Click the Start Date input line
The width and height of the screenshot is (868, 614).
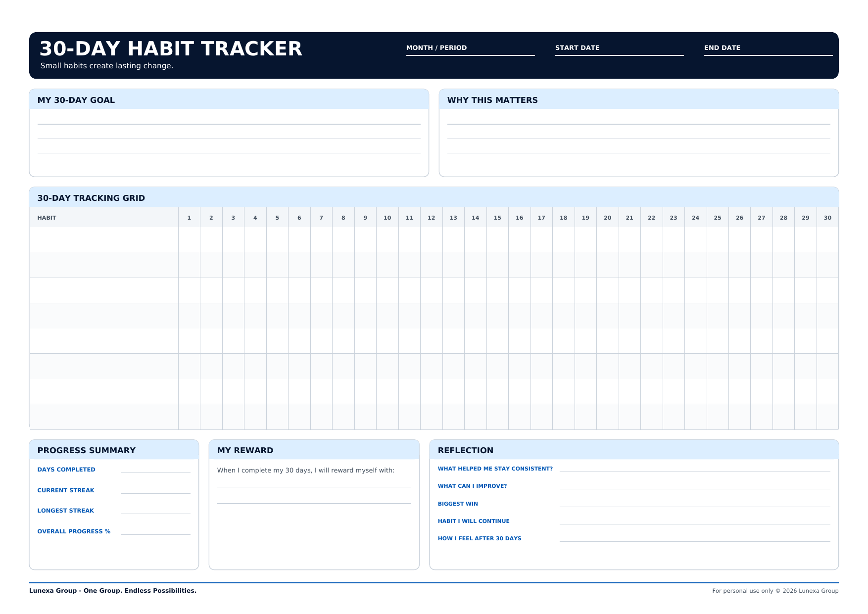pyautogui.click(x=619, y=55)
